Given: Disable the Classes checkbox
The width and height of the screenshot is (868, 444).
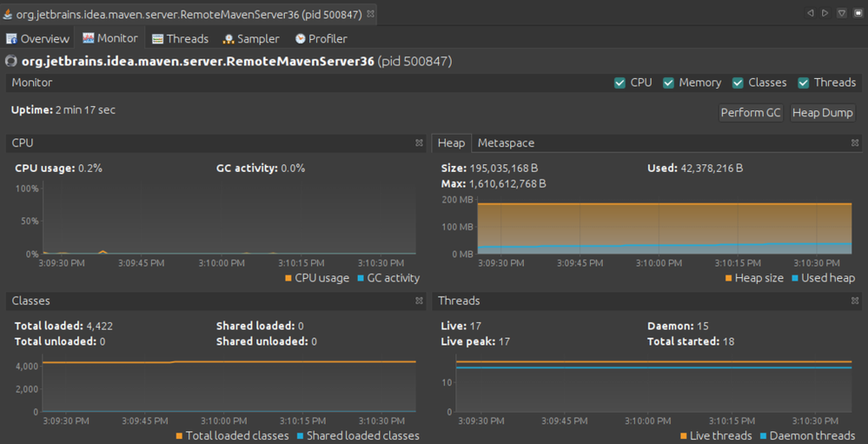Looking at the screenshot, I should click(737, 83).
